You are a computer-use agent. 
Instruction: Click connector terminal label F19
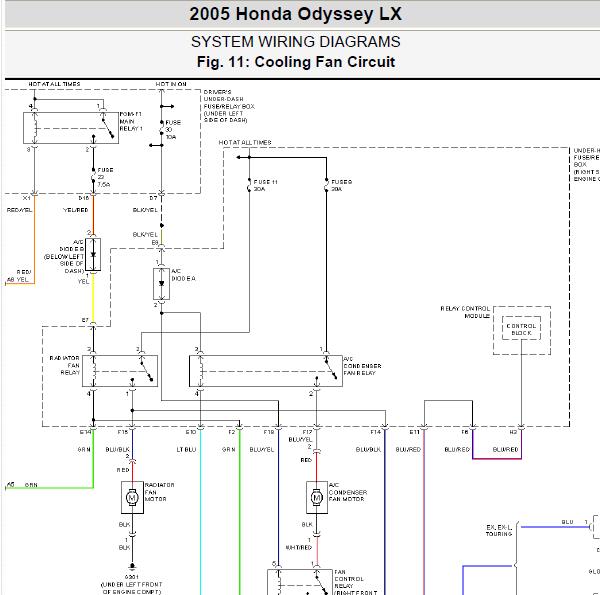tap(269, 432)
